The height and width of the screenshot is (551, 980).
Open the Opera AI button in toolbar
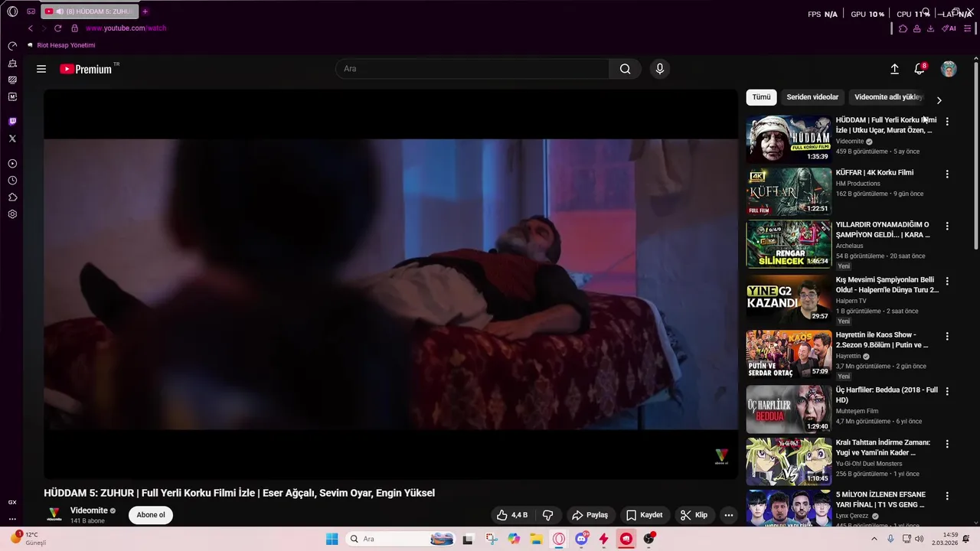point(949,28)
